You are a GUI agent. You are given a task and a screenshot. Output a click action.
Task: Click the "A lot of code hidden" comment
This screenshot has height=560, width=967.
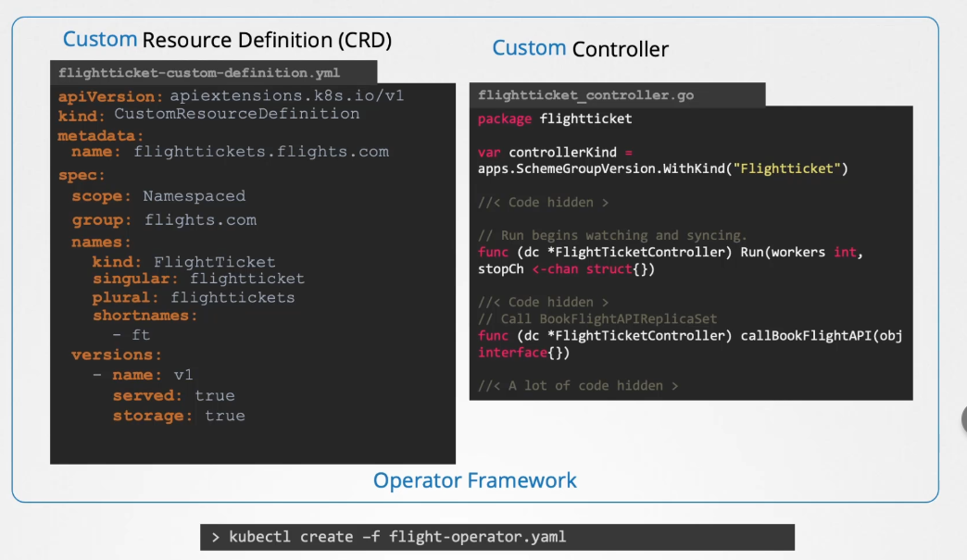[578, 385]
